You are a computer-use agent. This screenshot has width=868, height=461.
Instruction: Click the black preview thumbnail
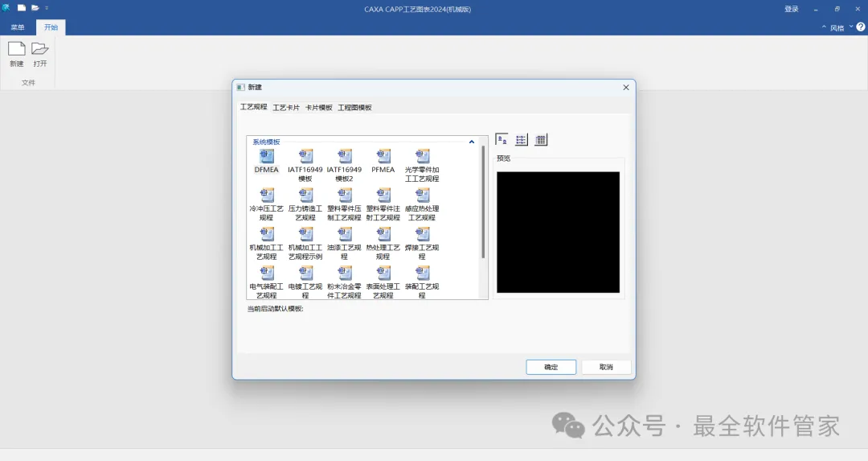coord(558,233)
